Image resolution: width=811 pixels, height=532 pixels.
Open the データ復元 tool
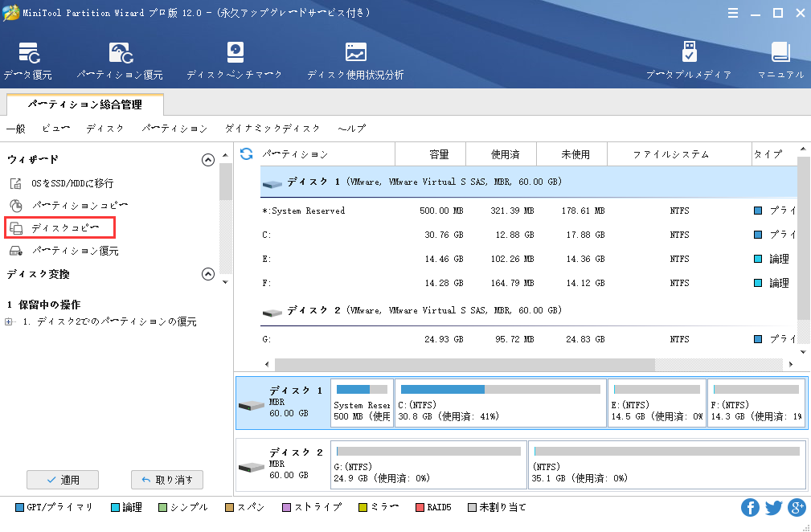pyautogui.click(x=27, y=60)
